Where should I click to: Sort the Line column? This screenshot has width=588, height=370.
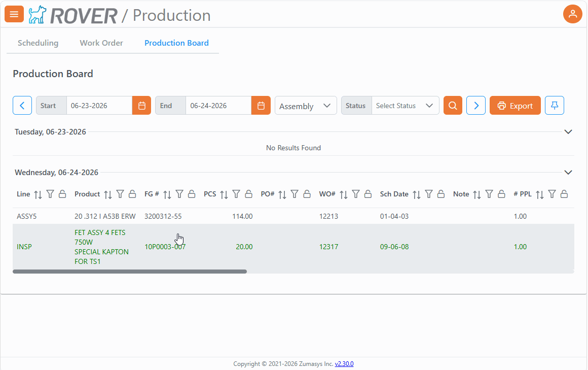(38, 194)
